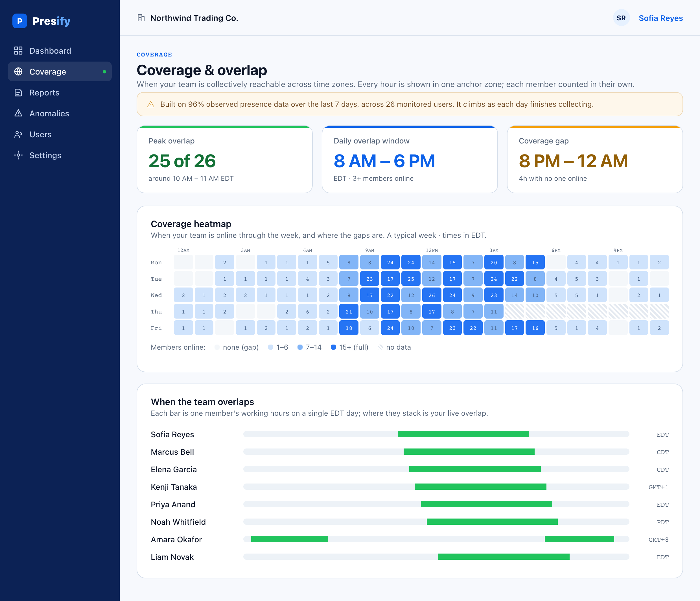The image size is (700, 601).
Task: Click the Kenji Tanaka name in the overlap list
Action: (x=174, y=487)
